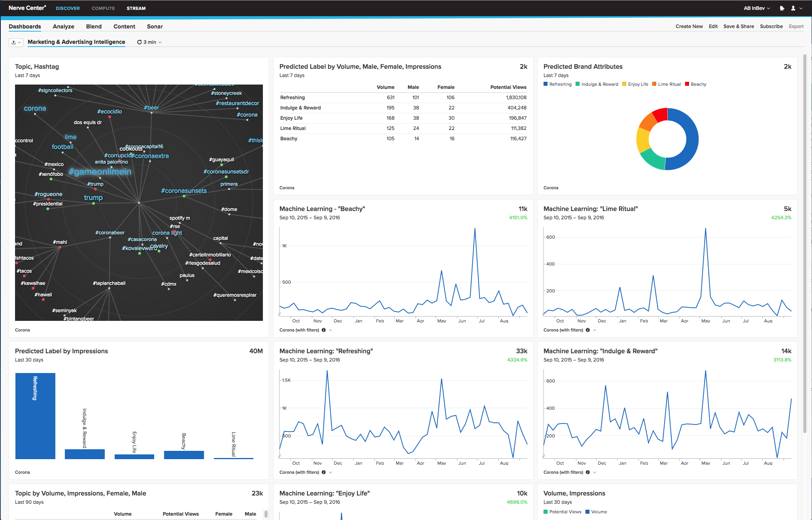Viewport: 812px width, 520px height.
Task: Click the Create New button
Action: [x=689, y=26]
